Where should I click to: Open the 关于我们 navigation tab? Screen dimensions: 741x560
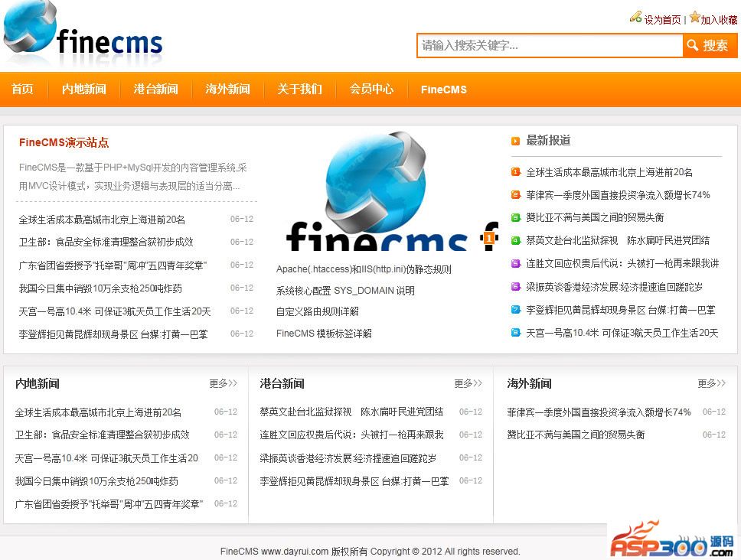[299, 89]
